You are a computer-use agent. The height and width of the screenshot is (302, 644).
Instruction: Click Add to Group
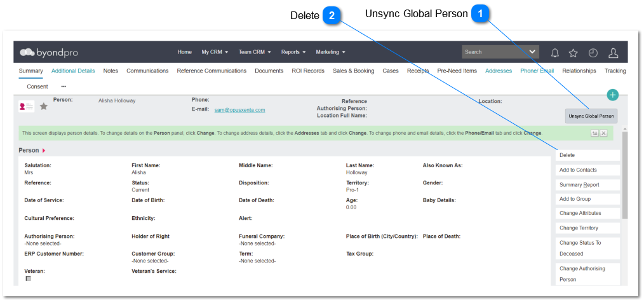pyautogui.click(x=587, y=199)
